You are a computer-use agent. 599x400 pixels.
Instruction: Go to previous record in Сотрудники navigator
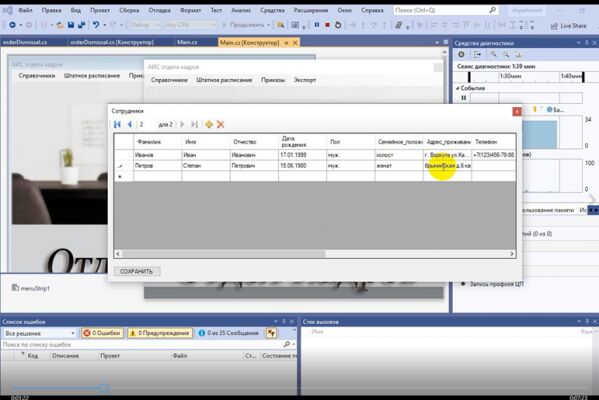(130, 124)
